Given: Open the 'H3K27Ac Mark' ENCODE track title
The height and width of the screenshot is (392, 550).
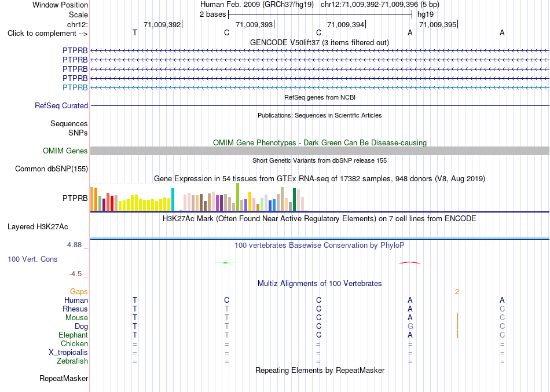Looking at the screenshot, I should tap(320, 219).
